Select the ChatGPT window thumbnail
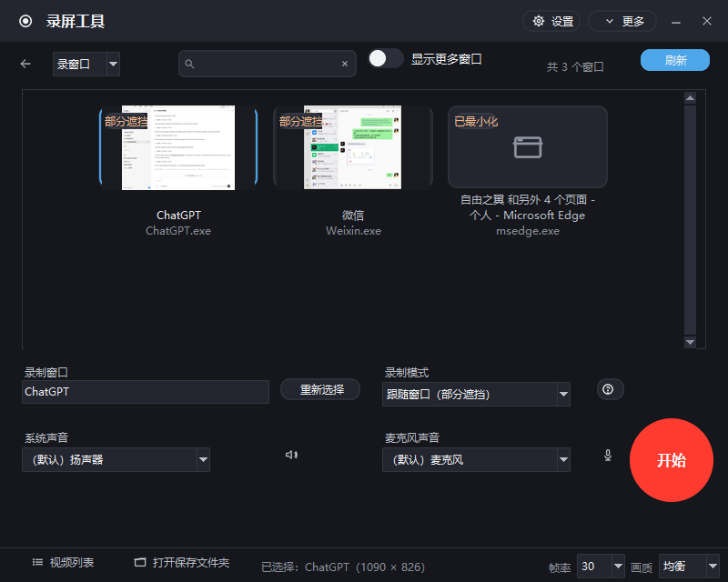The height and width of the screenshot is (582, 728). pos(178,147)
